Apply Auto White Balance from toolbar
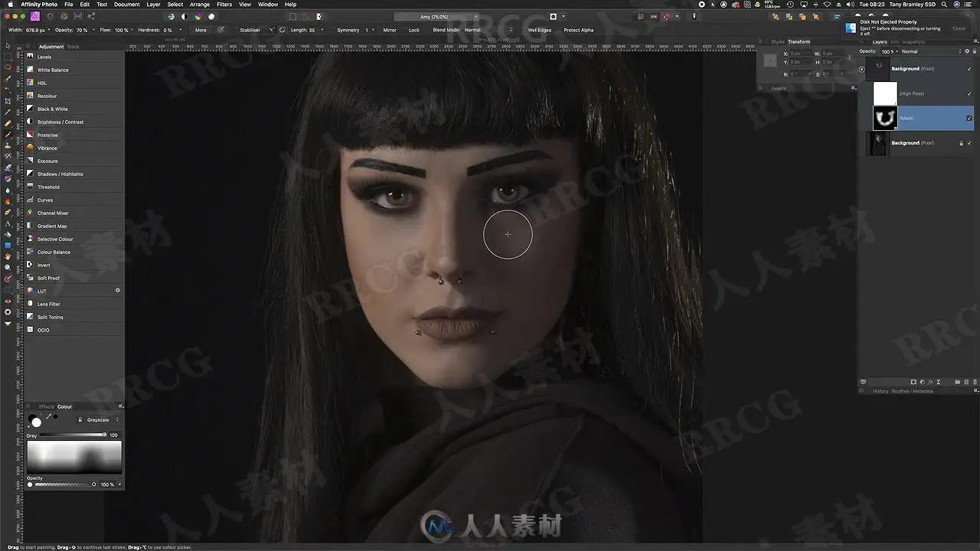The height and width of the screenshot is (551, 980). [211, 16]
